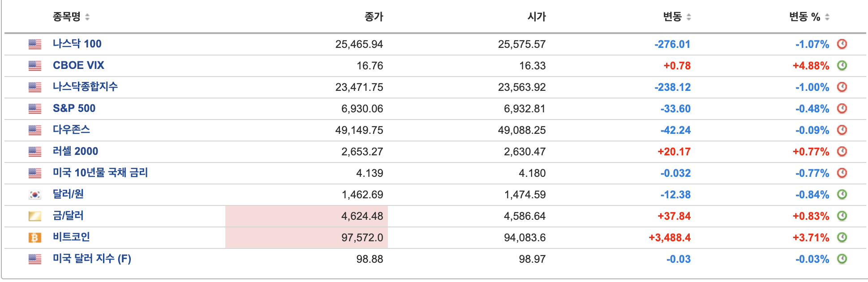Click the orange Bitcoin icon beside 비트코인
868x282 pixels.
[x=34, y=237]
